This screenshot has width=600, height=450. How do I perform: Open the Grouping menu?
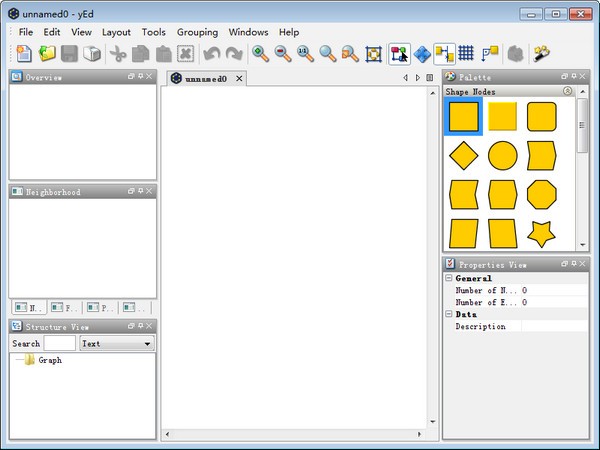pos(197,32)
